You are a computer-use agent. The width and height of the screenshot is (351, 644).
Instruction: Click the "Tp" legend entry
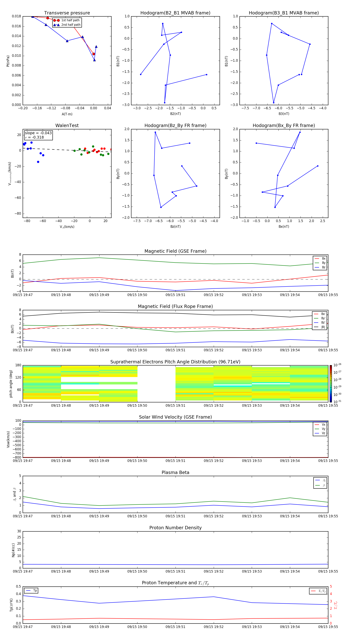pos(31,591)
